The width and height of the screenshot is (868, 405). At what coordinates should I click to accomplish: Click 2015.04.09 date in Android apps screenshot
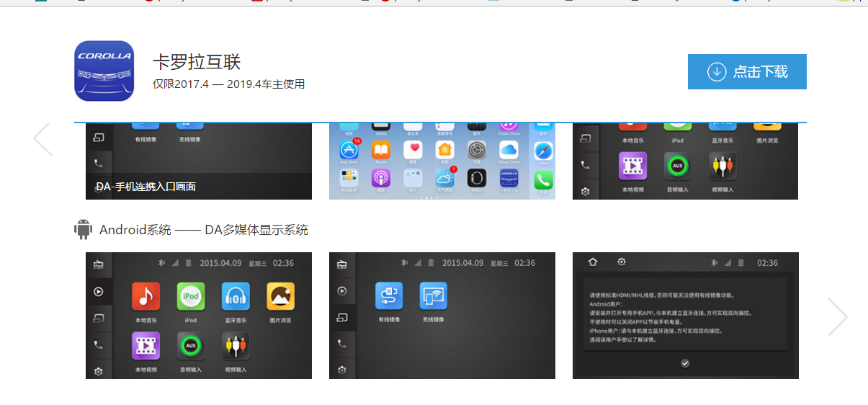point(220,263)
